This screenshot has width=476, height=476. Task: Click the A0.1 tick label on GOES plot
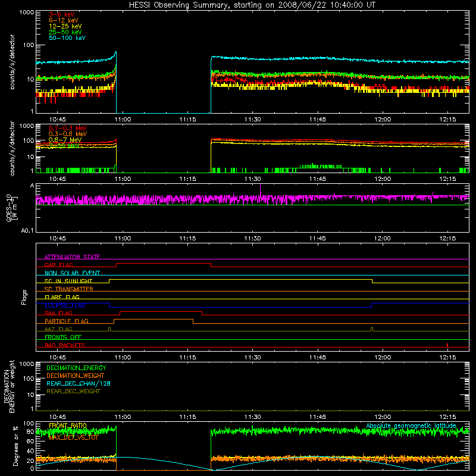[x=27, y=231]
